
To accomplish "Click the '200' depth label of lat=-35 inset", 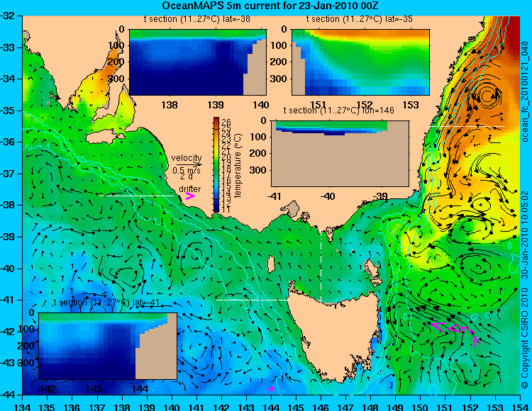I will [279, 62].
